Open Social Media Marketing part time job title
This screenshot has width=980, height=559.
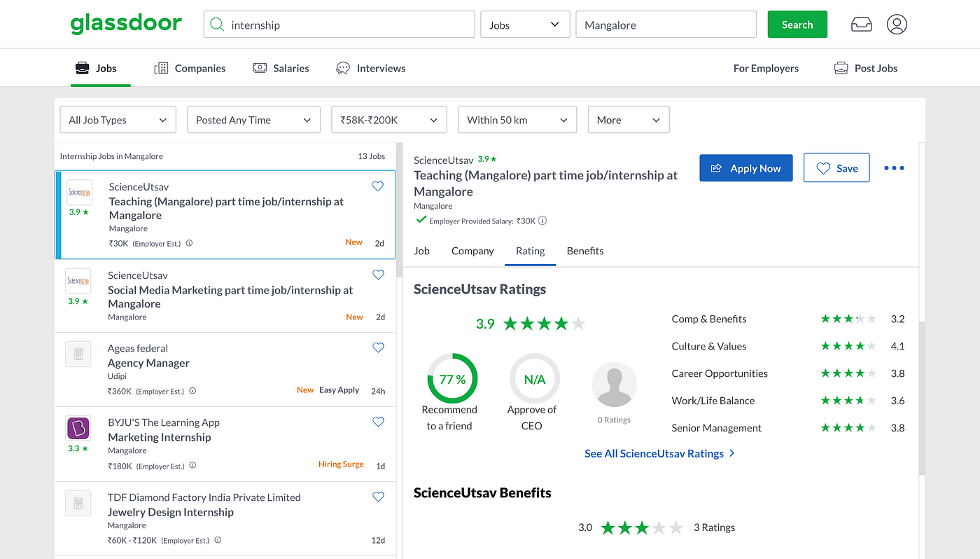(230, 297)
